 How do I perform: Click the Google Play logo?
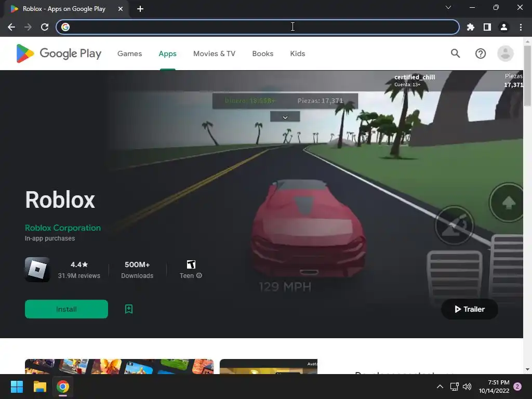pyautogui.click(x=59, y=54)
